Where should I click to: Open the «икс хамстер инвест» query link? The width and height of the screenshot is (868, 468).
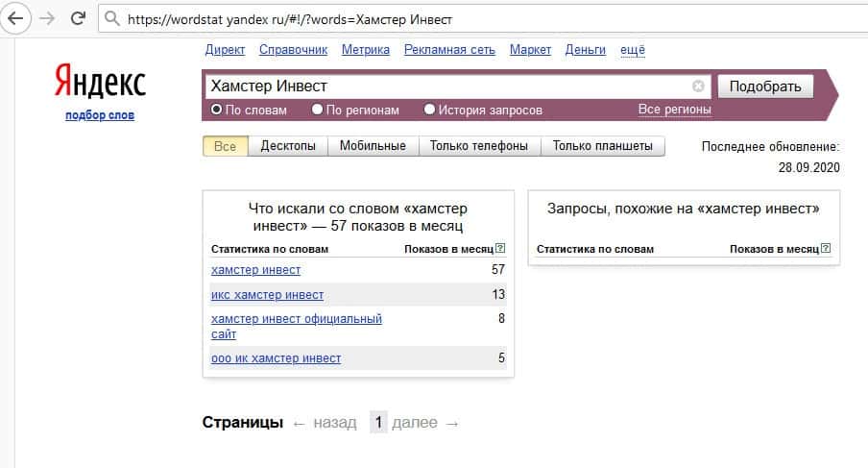[x=267, y=295]
